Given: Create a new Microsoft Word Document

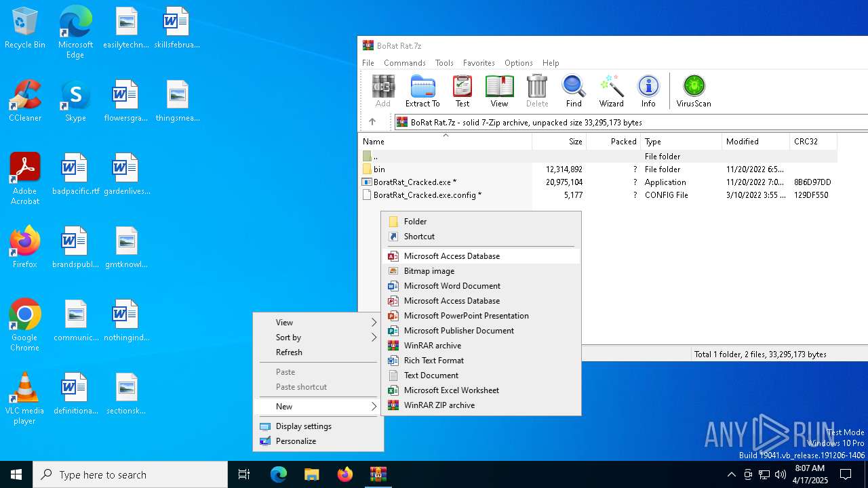Looking at the screenshot, I should point(481,285).
